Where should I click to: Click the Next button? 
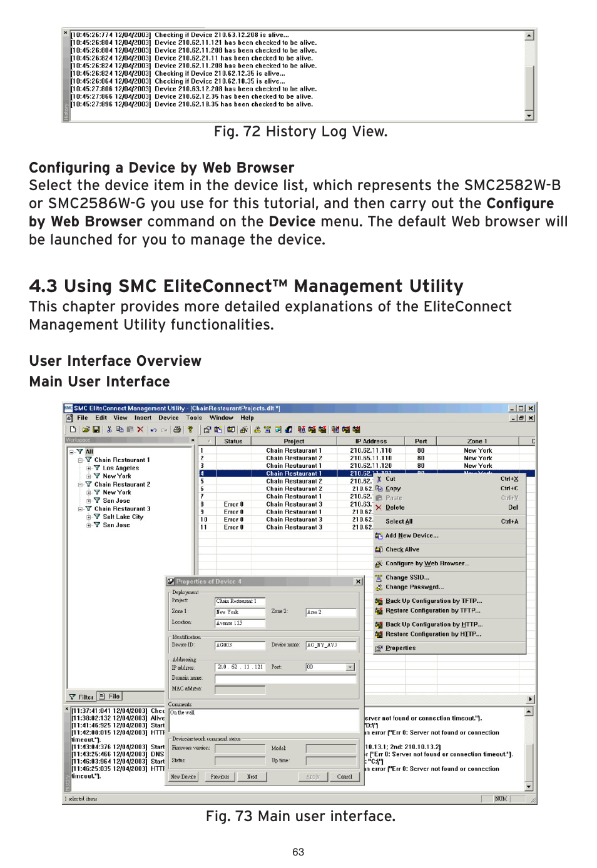point(252,777)
